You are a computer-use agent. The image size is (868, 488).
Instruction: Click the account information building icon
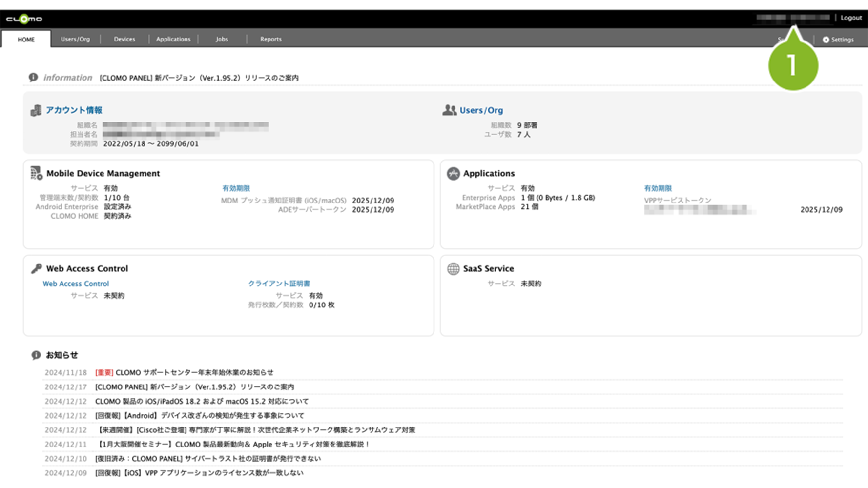[x=36, y=111]
